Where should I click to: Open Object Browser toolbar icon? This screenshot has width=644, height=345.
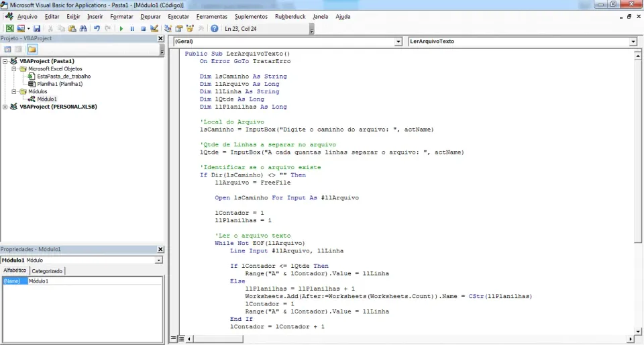coord(190,28)
